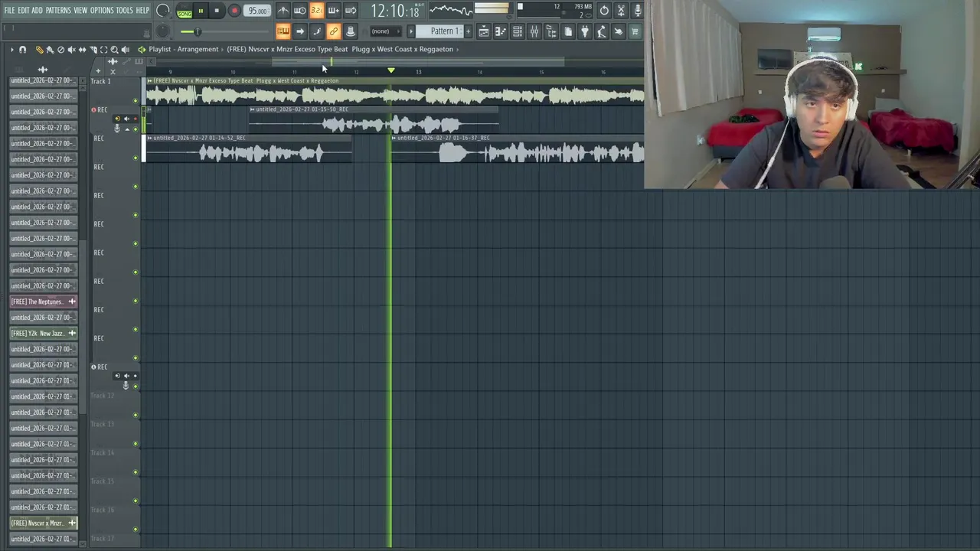Open the (none) snap selector dropdown
Viewport: 980px width, 551px height.
point(386,31)
